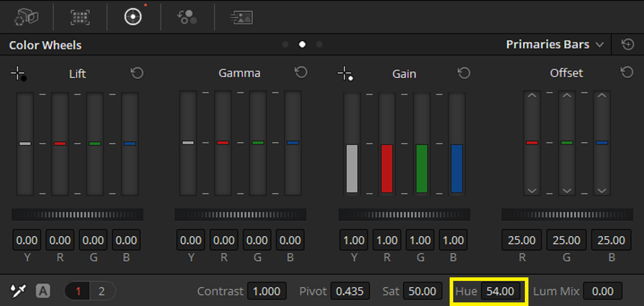The width and height of the screenshot is (644, 306).
Task: Click the Lift red bar handle
Action: point(60,144)
